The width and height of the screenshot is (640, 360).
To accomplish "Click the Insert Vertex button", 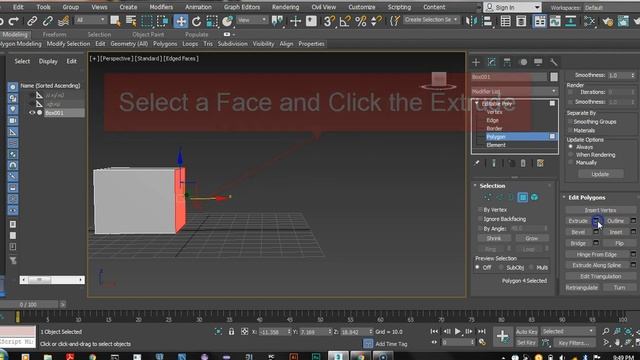I will 600,210.
